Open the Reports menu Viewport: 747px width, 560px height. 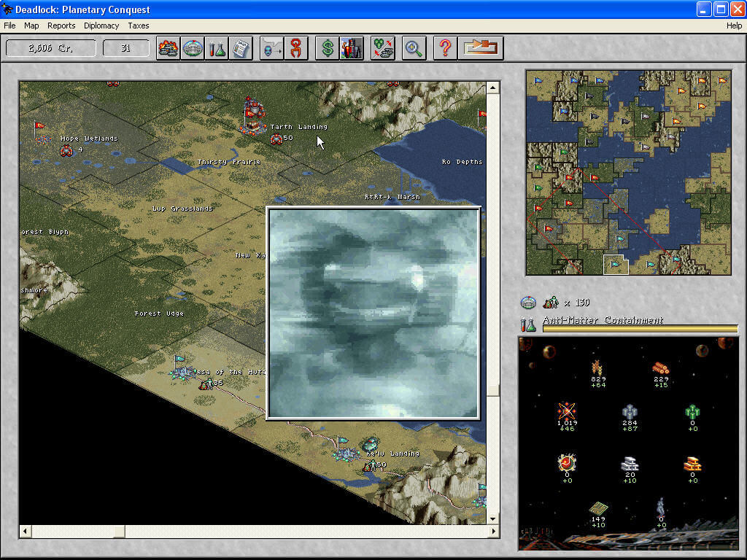point(61,26)
